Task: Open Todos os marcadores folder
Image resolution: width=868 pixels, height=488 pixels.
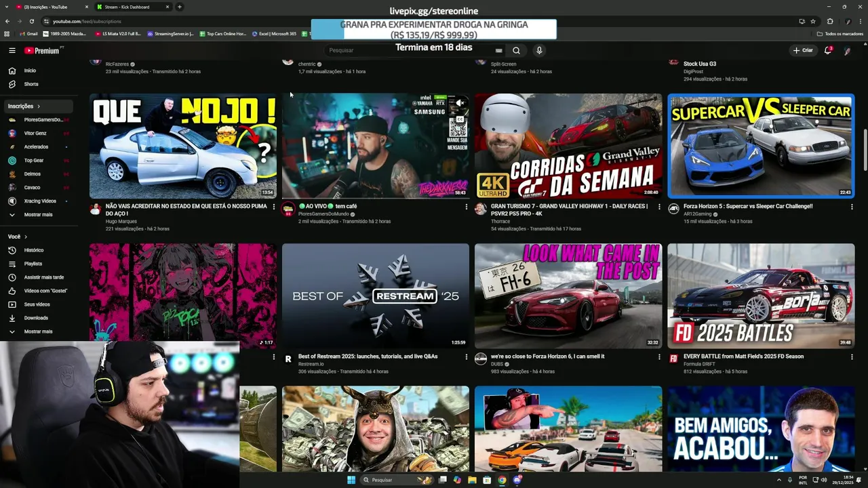Action: pos(840,34)
